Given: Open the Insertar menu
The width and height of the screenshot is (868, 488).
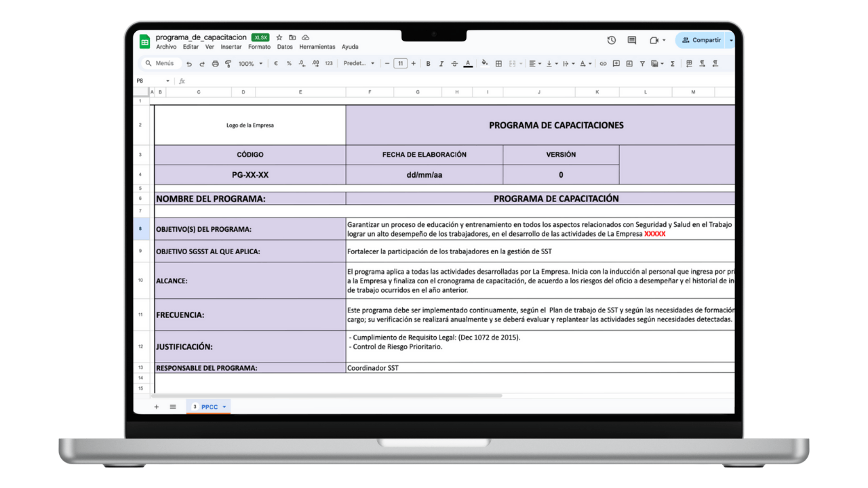Looking at the screenshot, I should tap(231, 46).
